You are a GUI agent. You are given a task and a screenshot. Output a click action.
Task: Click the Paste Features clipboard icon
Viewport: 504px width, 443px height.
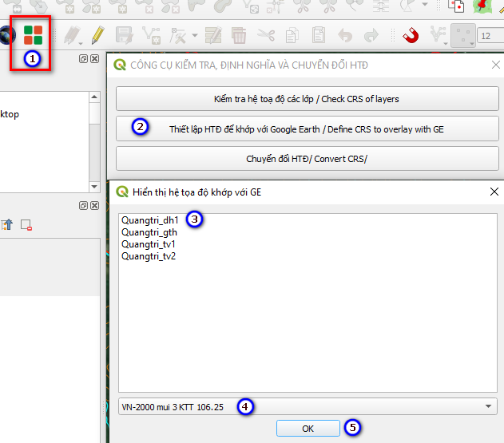(319, 34)
